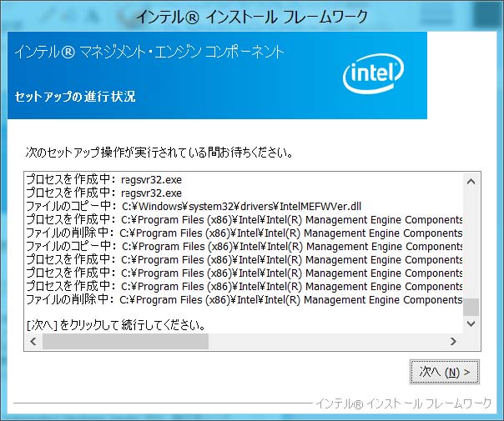Image resolution: width=504 pixels, height=421 pixels.
Task: Click the log's scroll right arrow
Action: (x=453, y=341)
